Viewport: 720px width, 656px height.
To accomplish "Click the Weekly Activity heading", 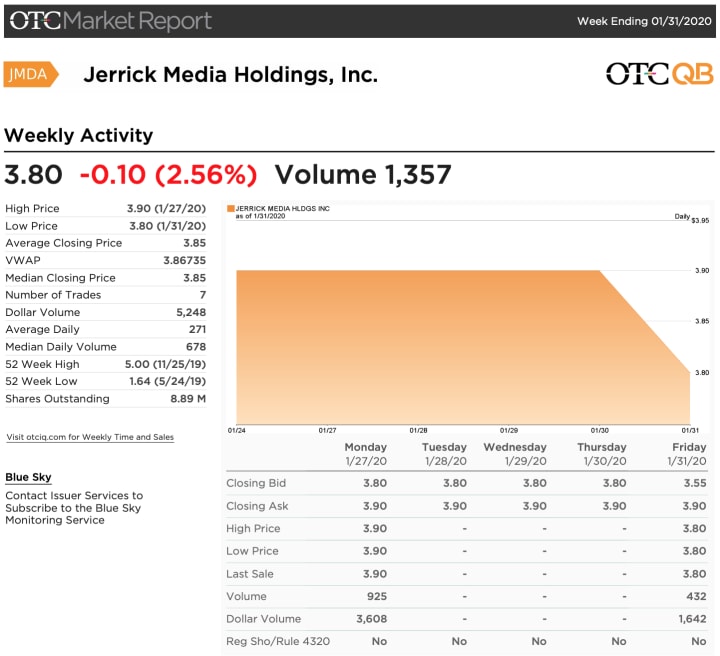I will 79,135.
